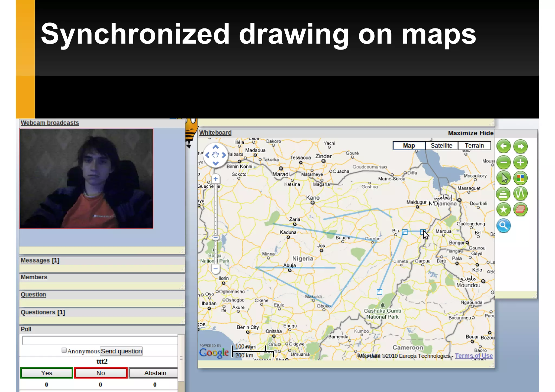Pan the map right with arrow

point(224,155)
